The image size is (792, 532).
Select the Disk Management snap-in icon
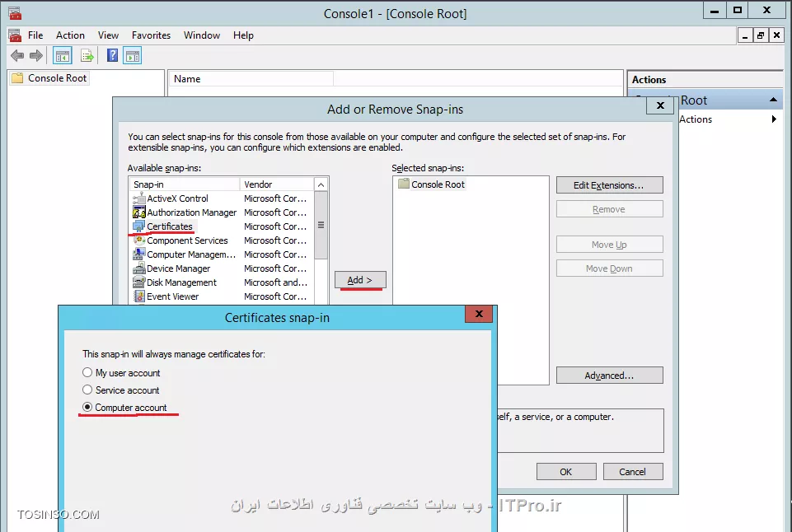(x=138, y=282)
